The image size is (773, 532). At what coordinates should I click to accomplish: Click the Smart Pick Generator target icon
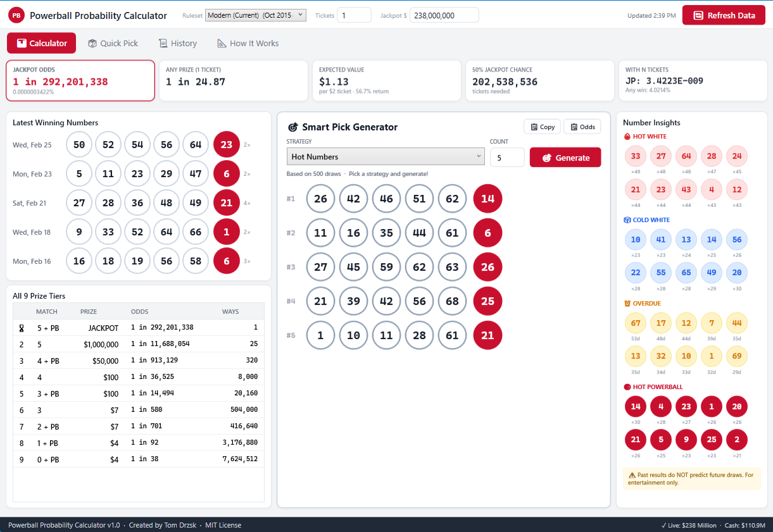[292, 127]
